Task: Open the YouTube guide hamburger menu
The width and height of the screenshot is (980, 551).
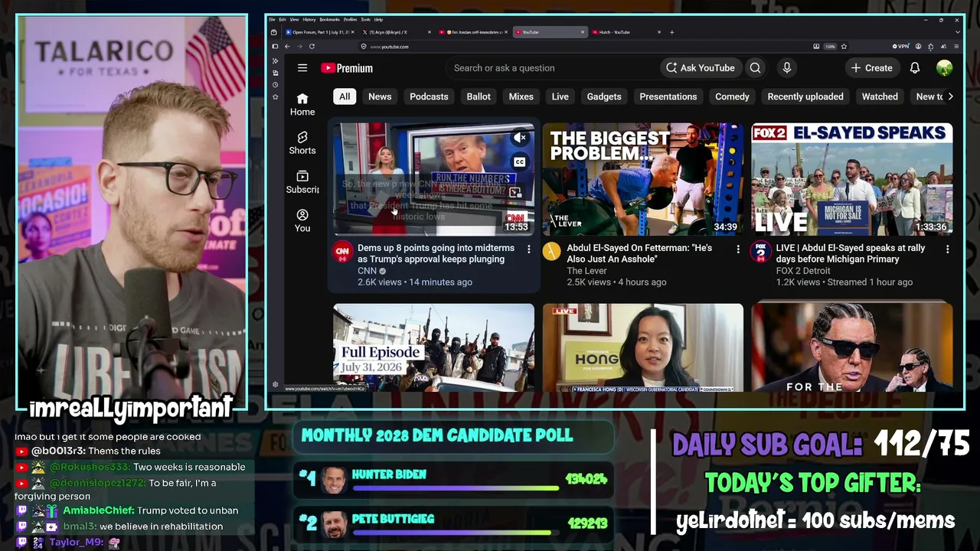Action: (x=302, y=68)
